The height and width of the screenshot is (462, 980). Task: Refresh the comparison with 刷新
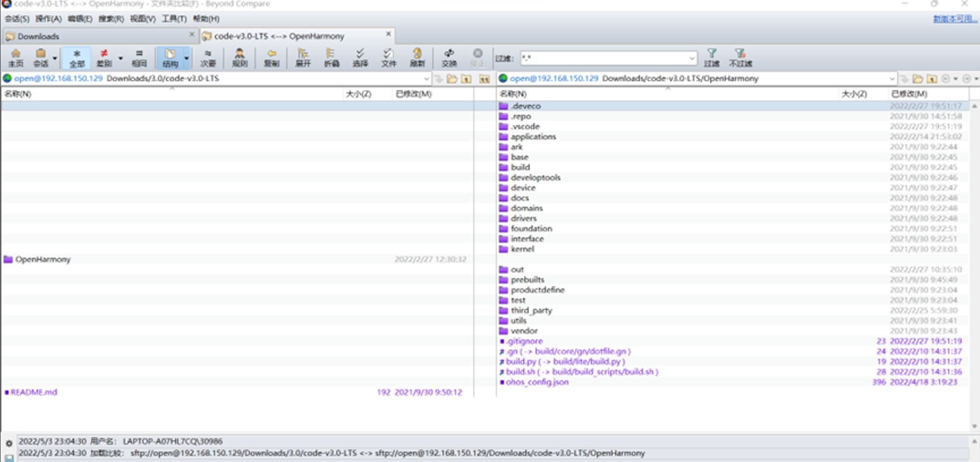pyautogui.click(x=417, y=58)
